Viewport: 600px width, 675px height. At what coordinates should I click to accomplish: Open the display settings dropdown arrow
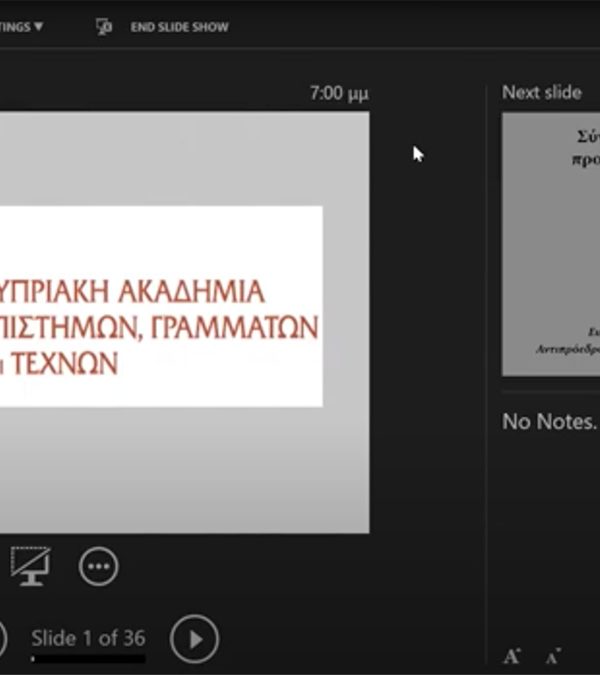38,27
